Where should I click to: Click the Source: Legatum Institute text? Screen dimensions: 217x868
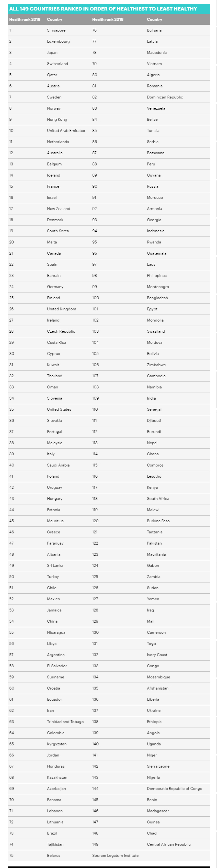[115, 855]
